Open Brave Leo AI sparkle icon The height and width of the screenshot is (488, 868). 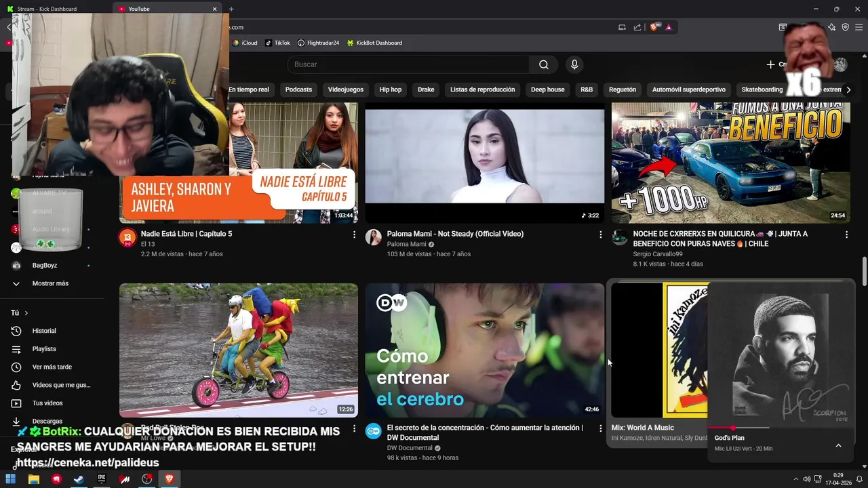pos(831,27)
